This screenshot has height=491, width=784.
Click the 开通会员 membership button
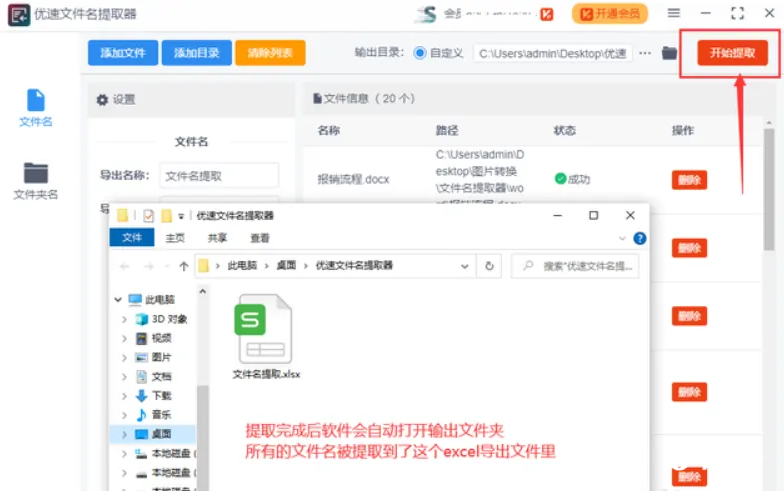pos(610,14)
